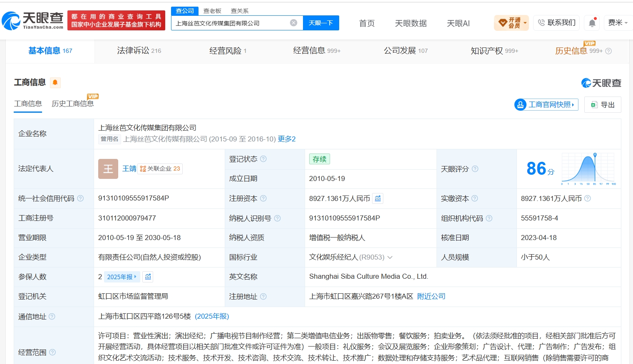Viewport: 633px width, 364px height.
Task: Select the English name Shanghai Siba Culture Media
Action: point(369,277)
